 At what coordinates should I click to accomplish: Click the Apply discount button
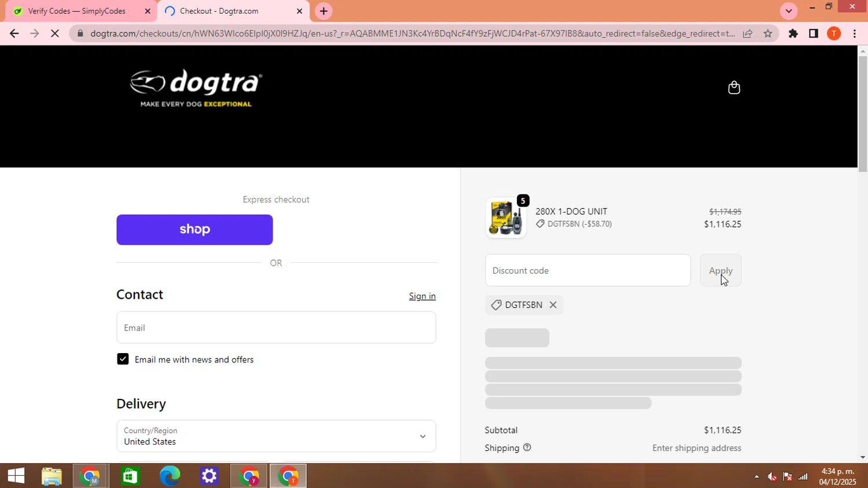point(720,270)
